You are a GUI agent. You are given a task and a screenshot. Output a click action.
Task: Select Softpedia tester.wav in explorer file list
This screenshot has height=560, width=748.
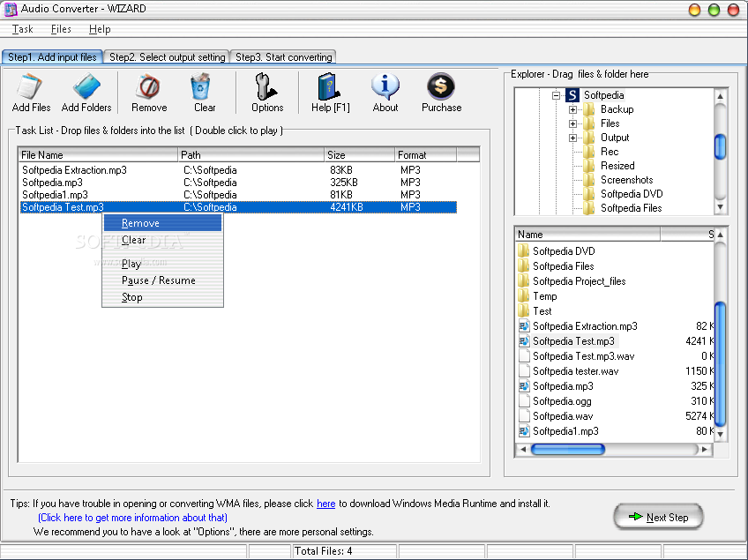pyautogui.click(x=569, y=371)
